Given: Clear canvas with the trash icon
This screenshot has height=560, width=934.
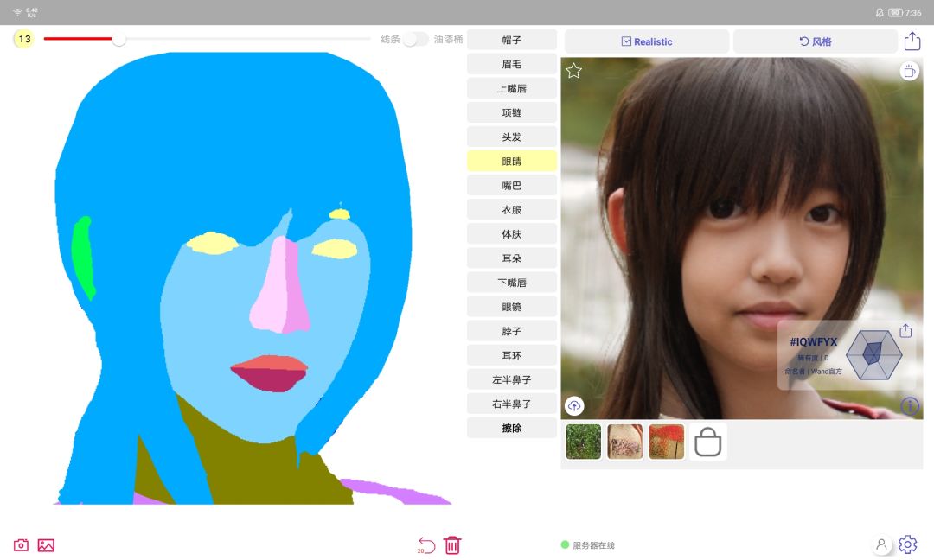Looking at the screenshot, I should [x=452, y=545].
